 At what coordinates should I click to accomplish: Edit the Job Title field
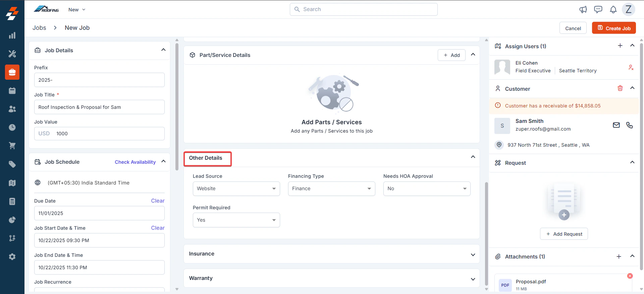click(x=99, y=107)
